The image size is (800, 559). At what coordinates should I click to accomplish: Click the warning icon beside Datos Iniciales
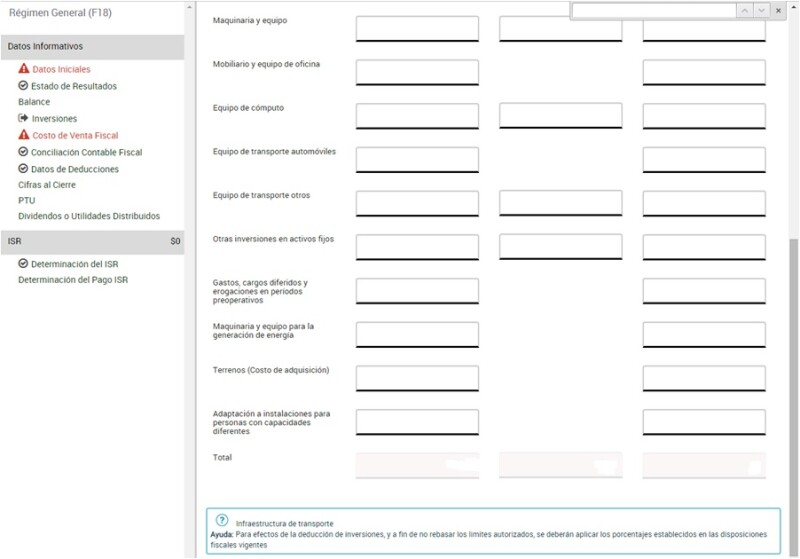point(23,68)
